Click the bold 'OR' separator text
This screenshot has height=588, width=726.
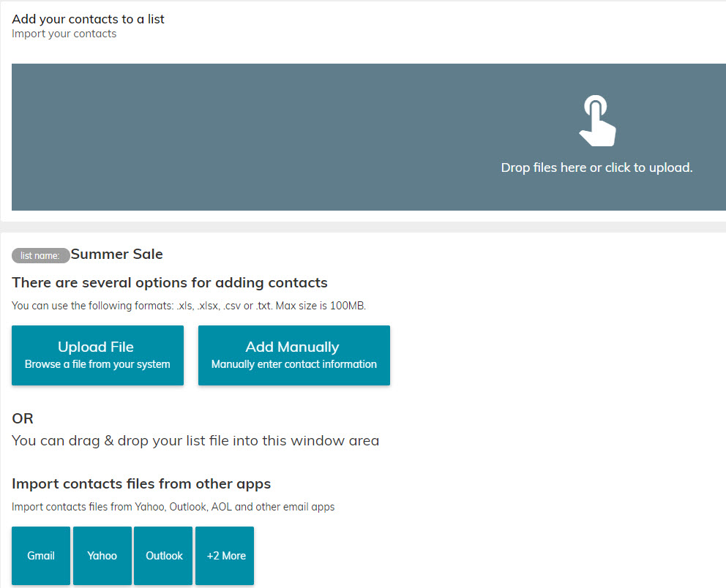[x=23, y=418]
